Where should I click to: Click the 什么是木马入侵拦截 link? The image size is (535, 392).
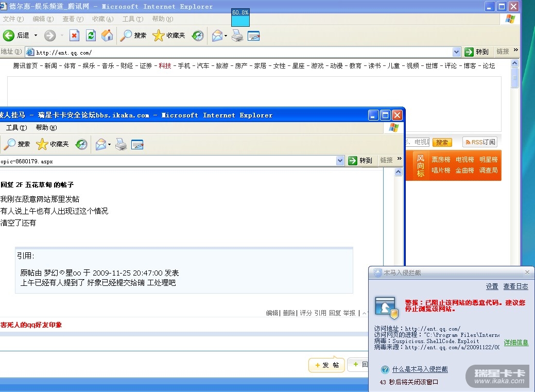420,369
